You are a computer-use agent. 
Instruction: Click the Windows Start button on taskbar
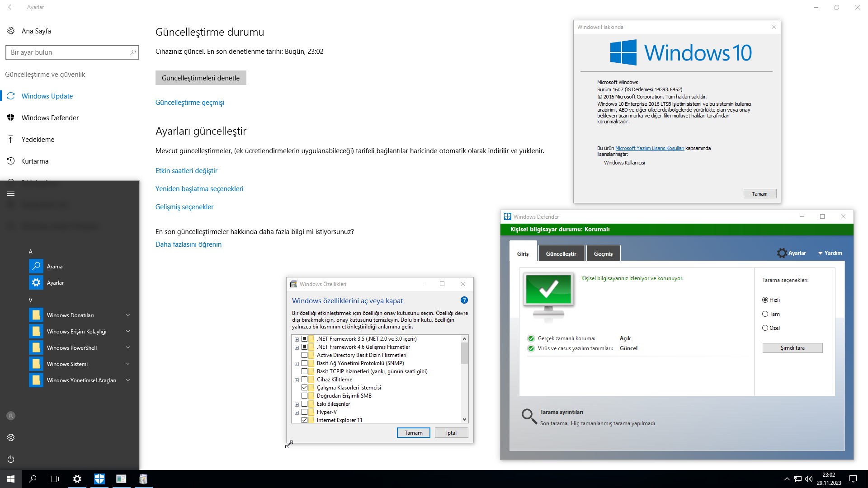coord(11,479)
